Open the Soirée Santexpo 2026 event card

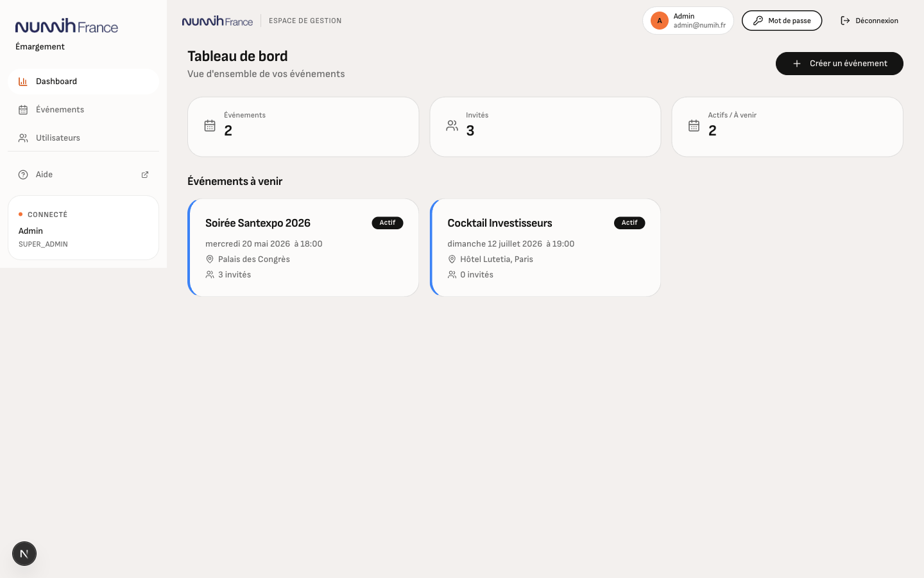pos(303,247)
